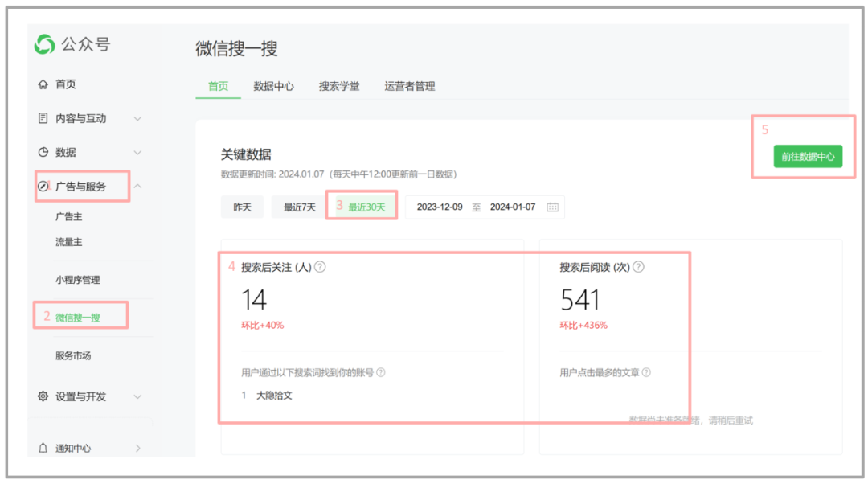Open 广告主 submenu item
Screen dimensions: 868x480
click(68, 217)
